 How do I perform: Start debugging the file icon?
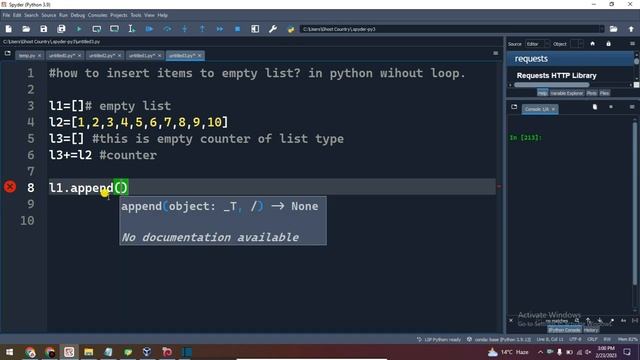coord(149,29)
